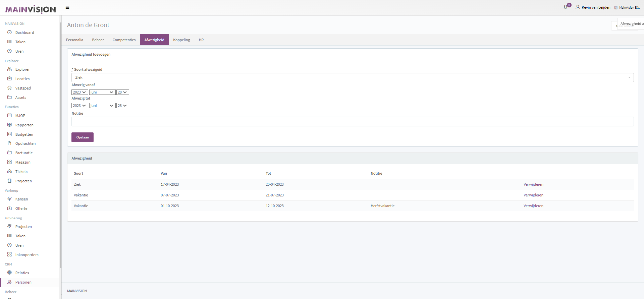Image resolution: width=644 pixels, height=299 pixels.
Task: Click the Uren clock icon under Uitvoering
Action: pyautogui.click(x=9, y=245)
